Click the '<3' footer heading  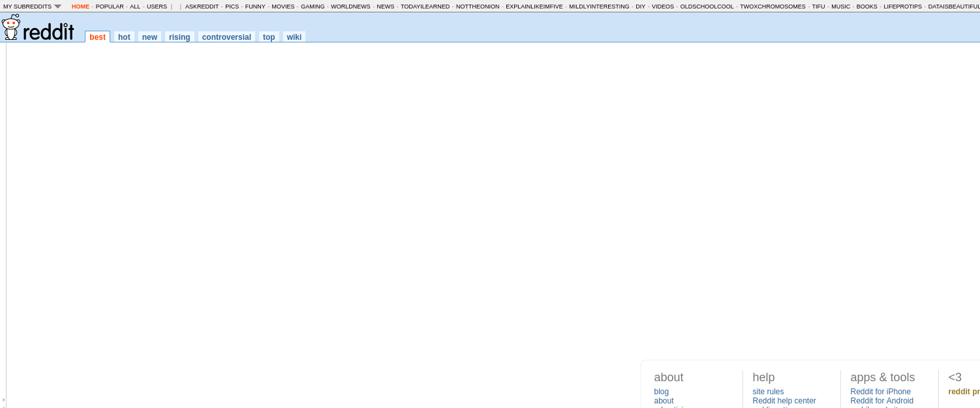tap(955, 377)
